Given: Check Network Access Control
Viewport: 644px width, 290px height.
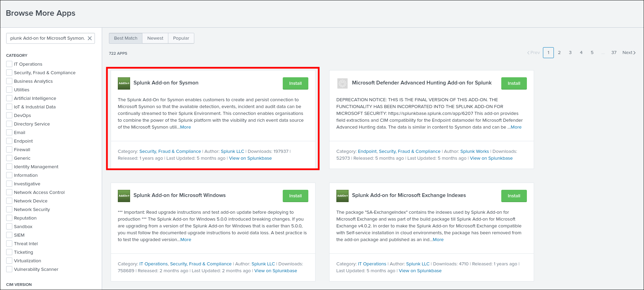Looking at the screenshot, I should point(9,192).
